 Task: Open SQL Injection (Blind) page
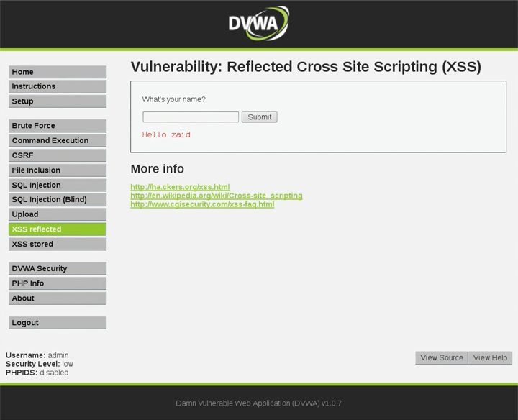coord(58,200)
